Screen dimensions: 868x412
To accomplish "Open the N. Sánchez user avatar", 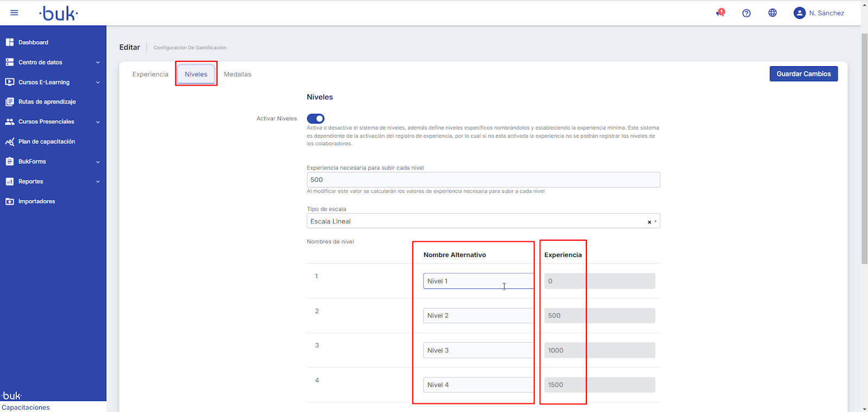I will point(799,13).
